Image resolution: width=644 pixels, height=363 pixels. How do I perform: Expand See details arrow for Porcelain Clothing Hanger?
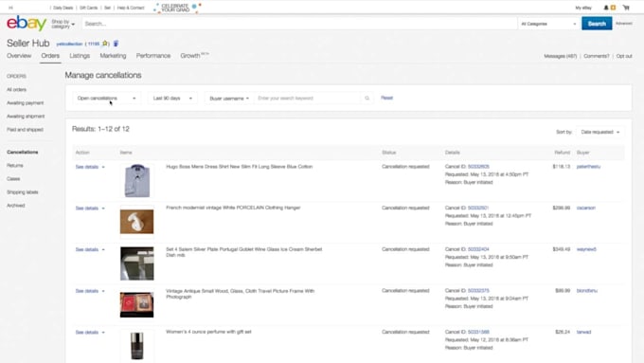[x=103, y=209]
